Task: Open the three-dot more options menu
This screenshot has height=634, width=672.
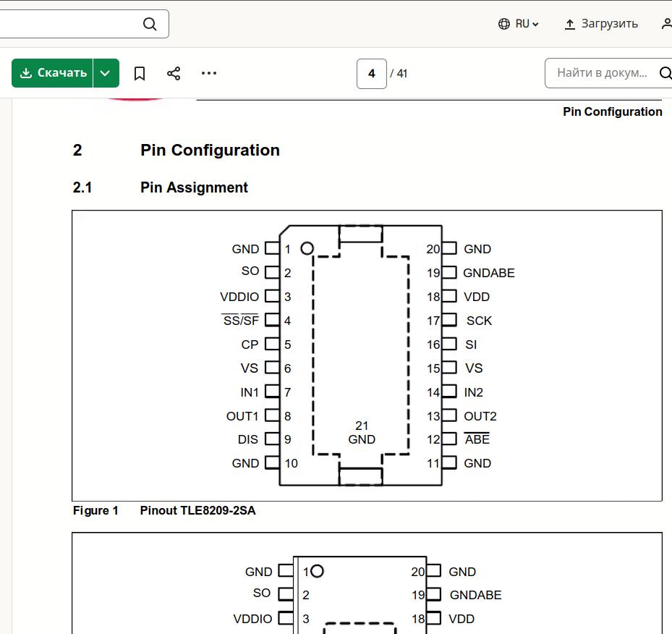Action: (209, 73)
